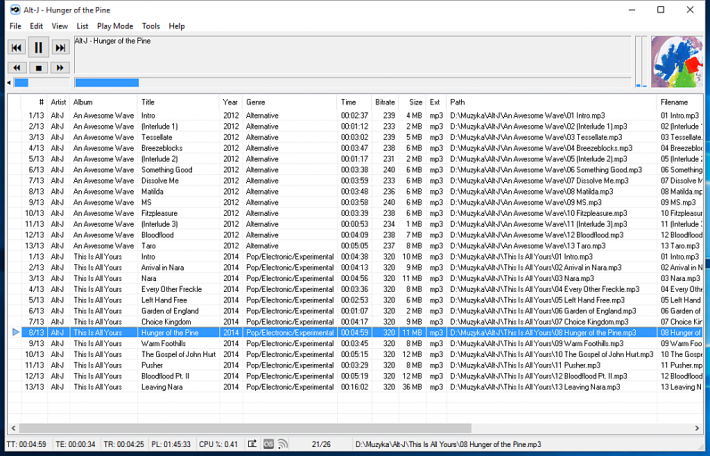
Task: Click the fast forward button
Action: tap(60, 68)
